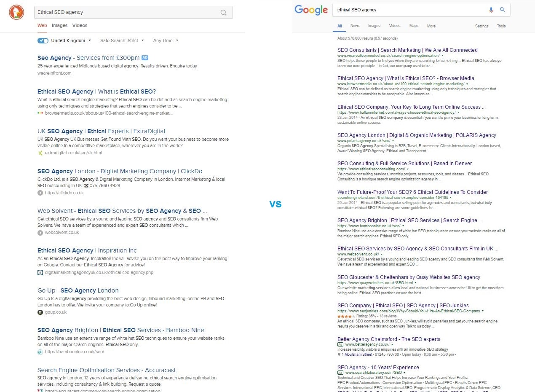Select Google All tab
The image size is (535, 392).
[340, 26]
